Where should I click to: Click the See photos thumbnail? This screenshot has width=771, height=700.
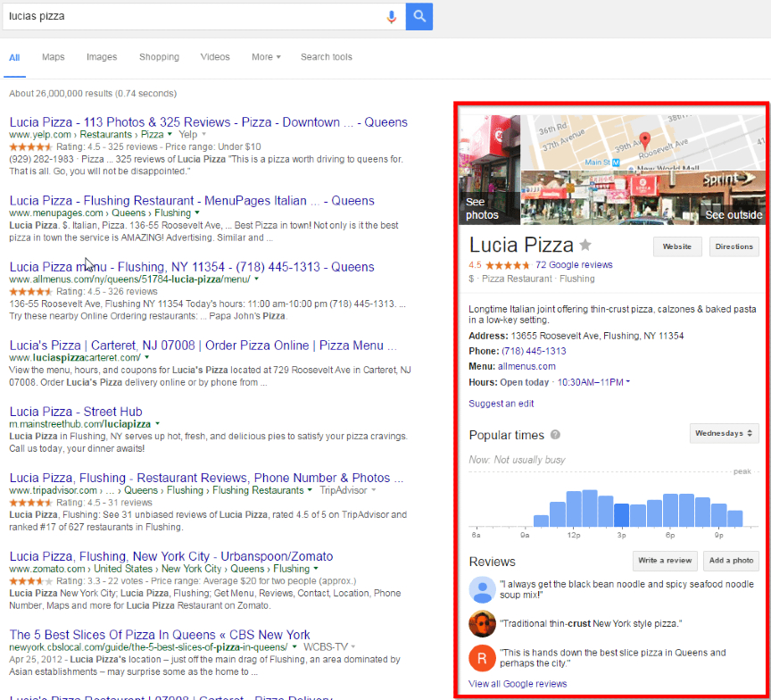(x=489, y=170)
